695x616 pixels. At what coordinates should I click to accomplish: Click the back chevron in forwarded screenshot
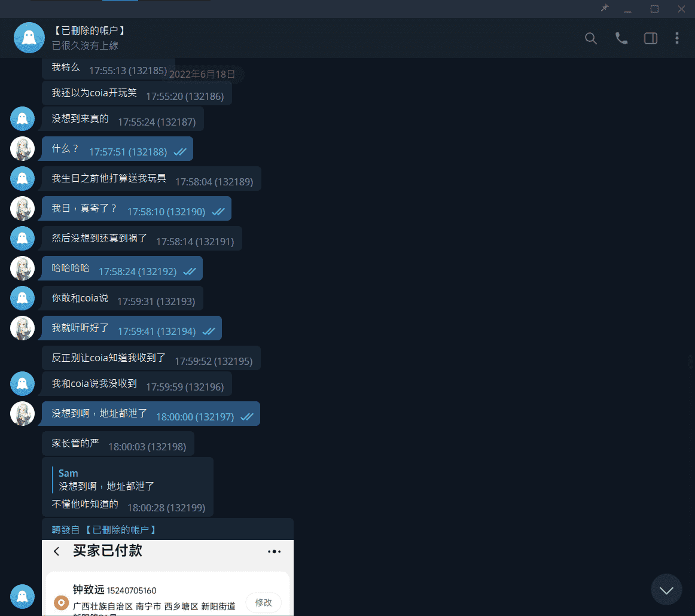coord(56,551)
